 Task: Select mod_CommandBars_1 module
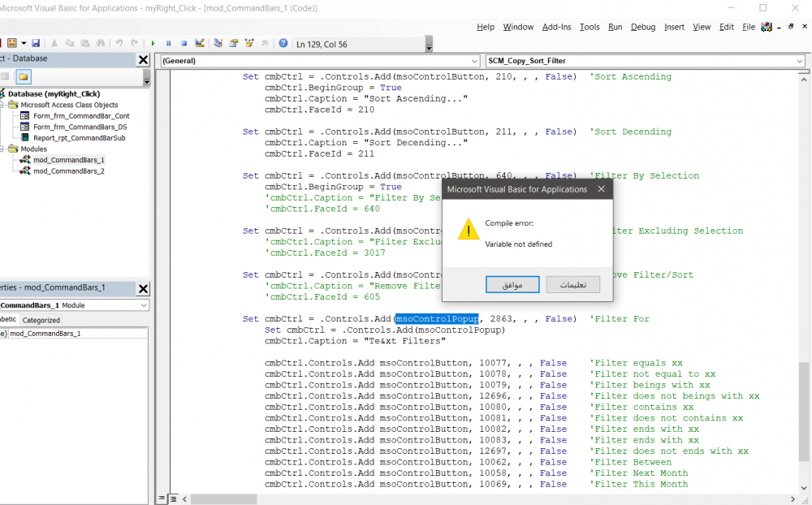coord(69,160)
